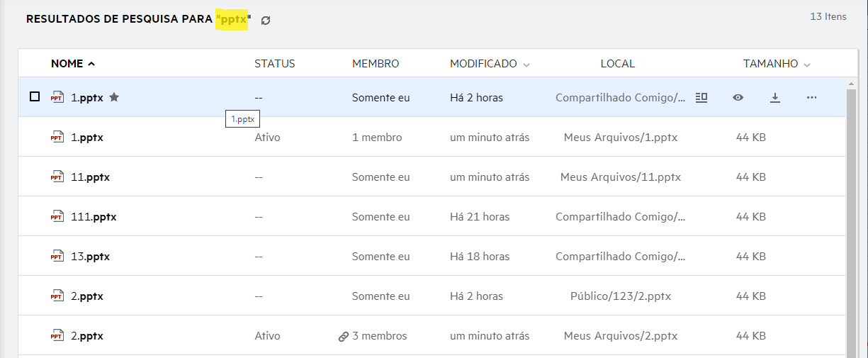Image resolution: width=868 pixels, height=358 pixels.
Task: Click PPT file icon of 11.pptx
Action: (x=57, y=177)
